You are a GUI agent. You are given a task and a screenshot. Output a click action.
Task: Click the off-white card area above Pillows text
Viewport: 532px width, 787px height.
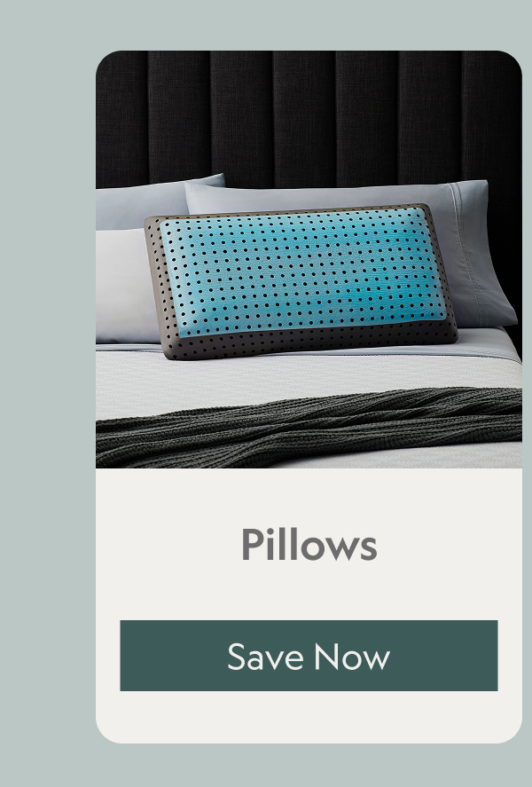click(x=309, y=497)
